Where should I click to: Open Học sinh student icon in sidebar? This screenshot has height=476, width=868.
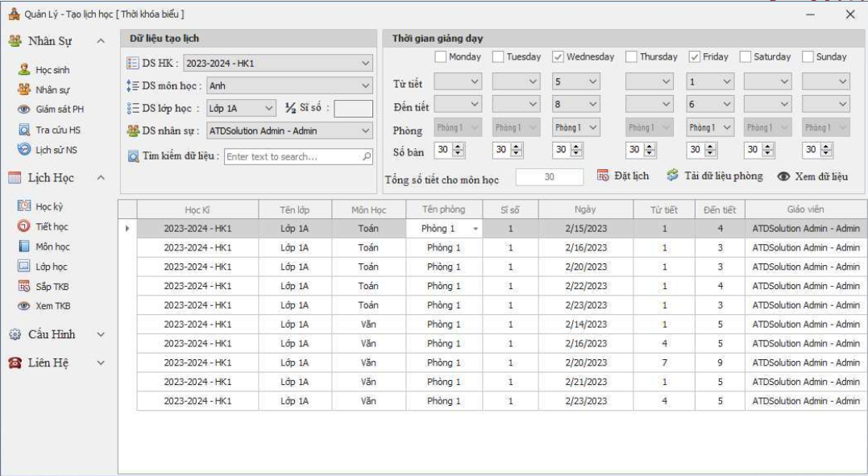[x=24, y=70]
